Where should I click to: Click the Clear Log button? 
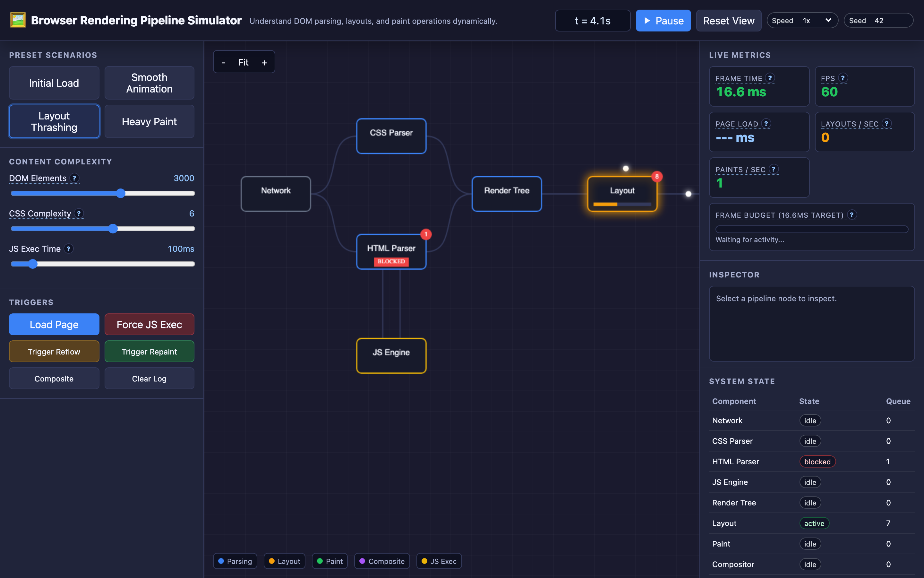pos(149,379)
